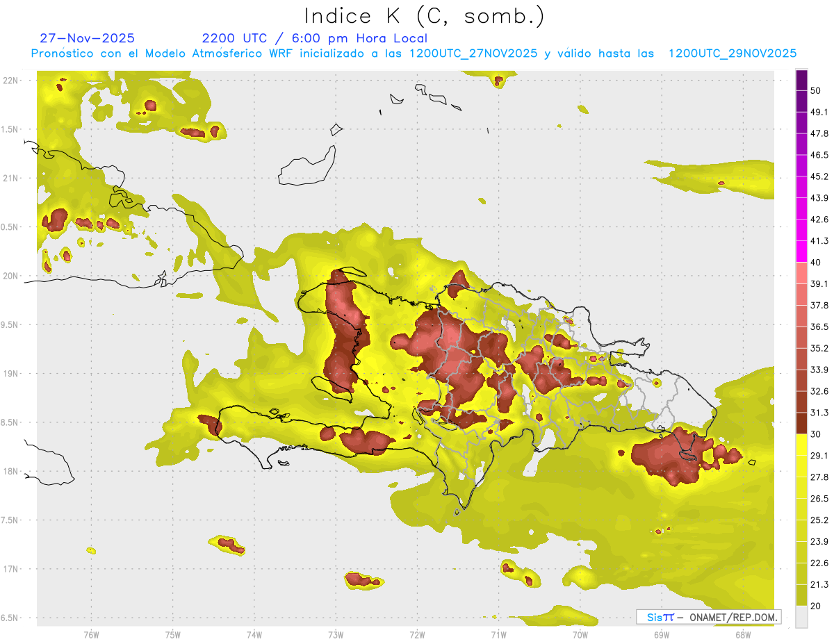
Task: Click the "21.3" color scale value
Action: coord(820,584)
